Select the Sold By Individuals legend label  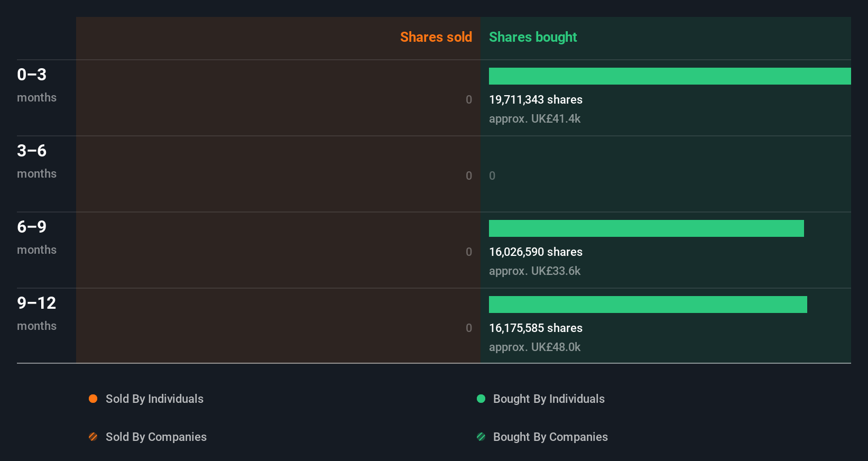click(154, 399)
